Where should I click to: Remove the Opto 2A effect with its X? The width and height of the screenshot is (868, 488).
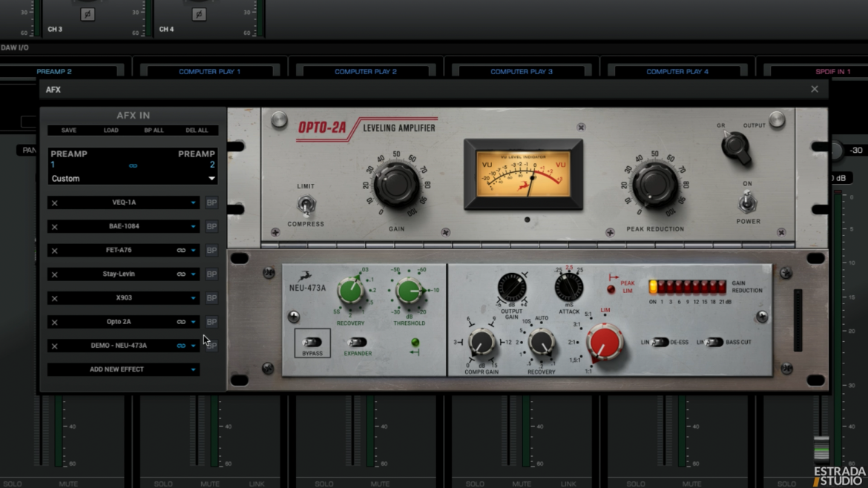(x=54, y=322)
